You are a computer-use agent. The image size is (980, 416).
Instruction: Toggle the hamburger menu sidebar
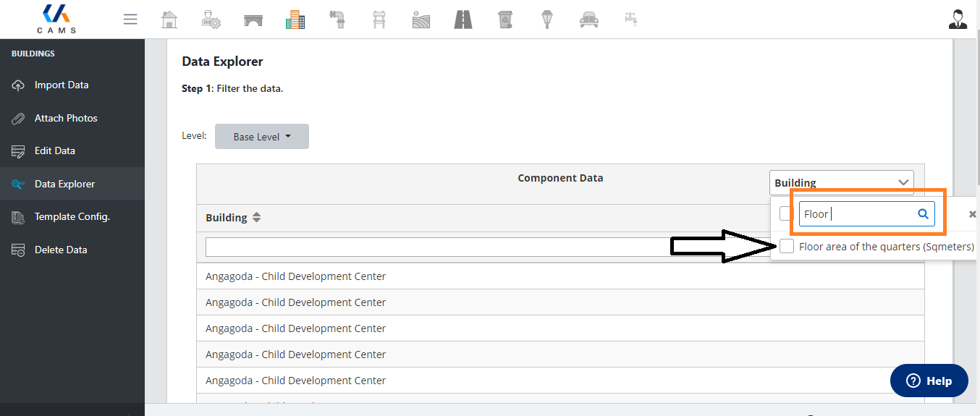click(x=130, y=20)
